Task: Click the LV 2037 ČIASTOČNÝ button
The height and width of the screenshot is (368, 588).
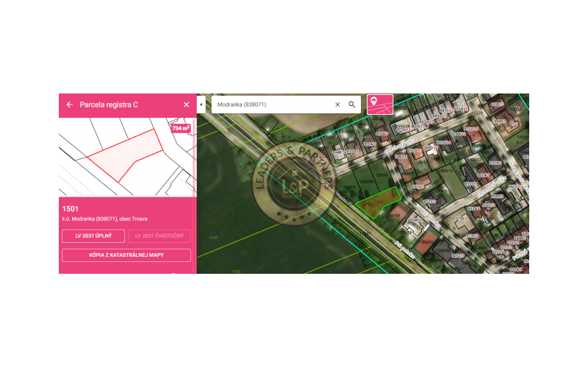Action: (159, 236)
